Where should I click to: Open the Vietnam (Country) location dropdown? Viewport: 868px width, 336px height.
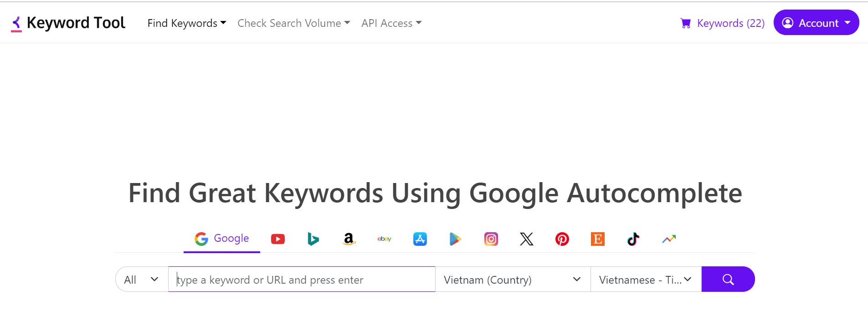[x=512, y=280]
